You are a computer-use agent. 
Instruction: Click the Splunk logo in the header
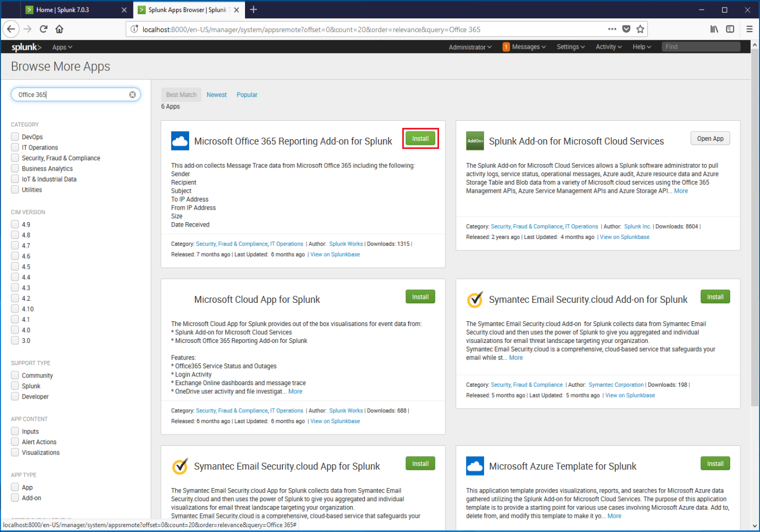(x=26, y=47)
